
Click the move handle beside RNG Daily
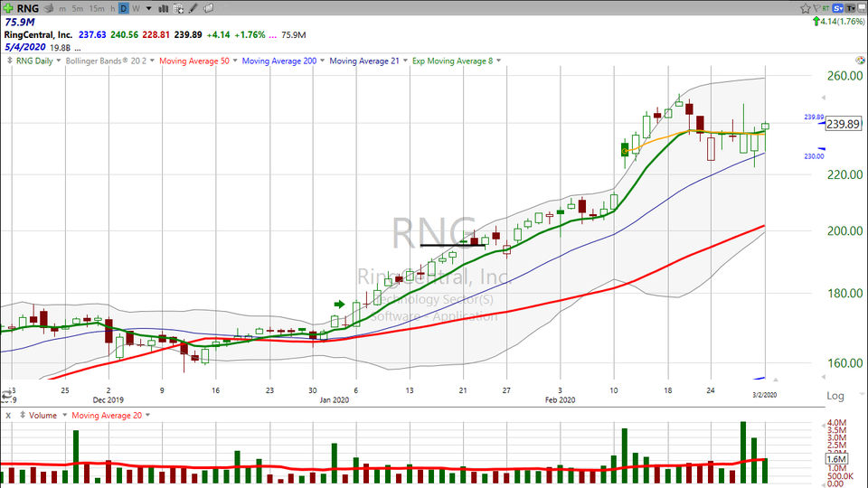coord(9,61)
